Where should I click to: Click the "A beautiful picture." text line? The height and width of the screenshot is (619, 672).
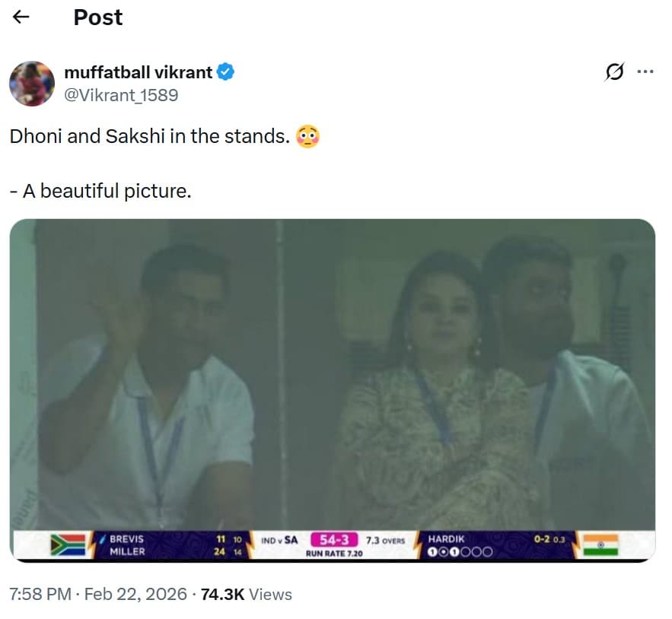(x=100, y=191)
